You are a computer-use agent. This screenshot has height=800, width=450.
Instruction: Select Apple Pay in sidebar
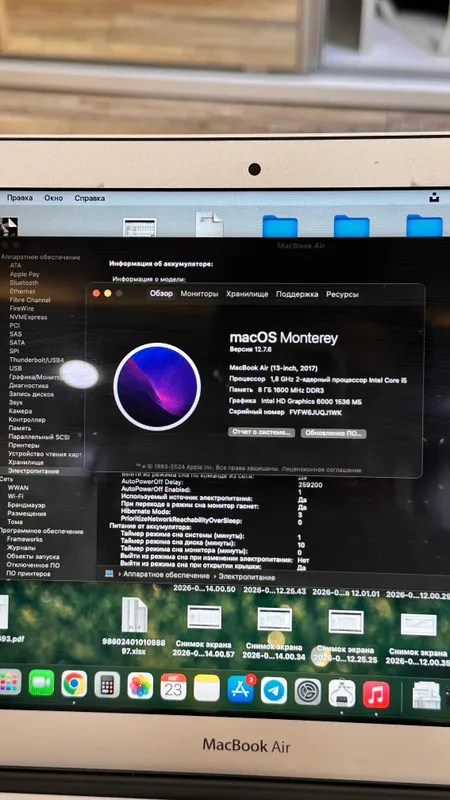tap(24, 274)
